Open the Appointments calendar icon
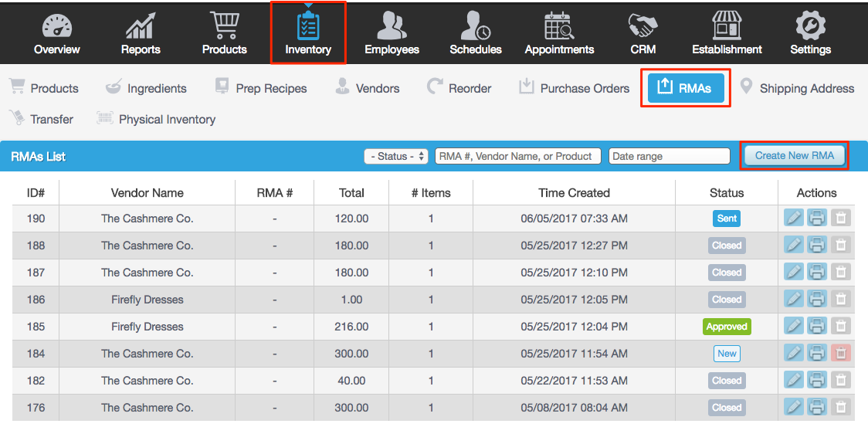 click(x=559, y=26)
